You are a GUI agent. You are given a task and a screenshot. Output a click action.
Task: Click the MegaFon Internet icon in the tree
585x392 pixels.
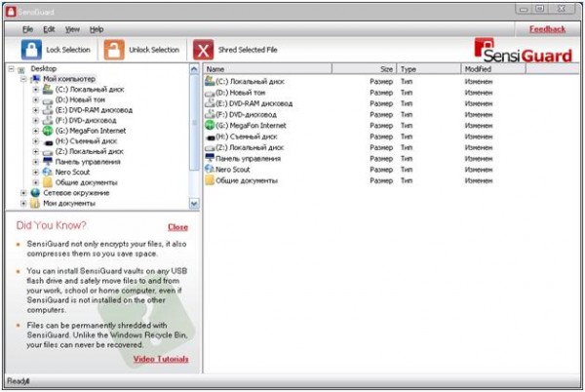[48, 131]
